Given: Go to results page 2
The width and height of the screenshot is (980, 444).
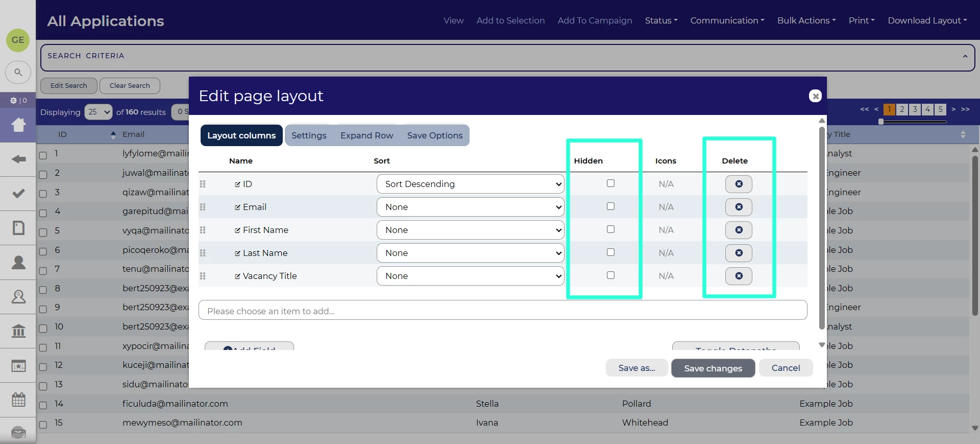Looking at the screenshot, I should coord(902,109).
